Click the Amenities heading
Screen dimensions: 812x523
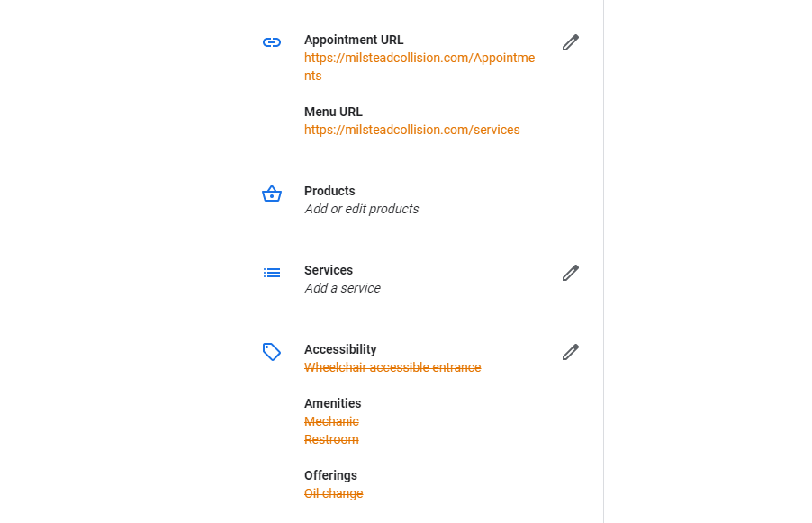click(x=332, y=403)
